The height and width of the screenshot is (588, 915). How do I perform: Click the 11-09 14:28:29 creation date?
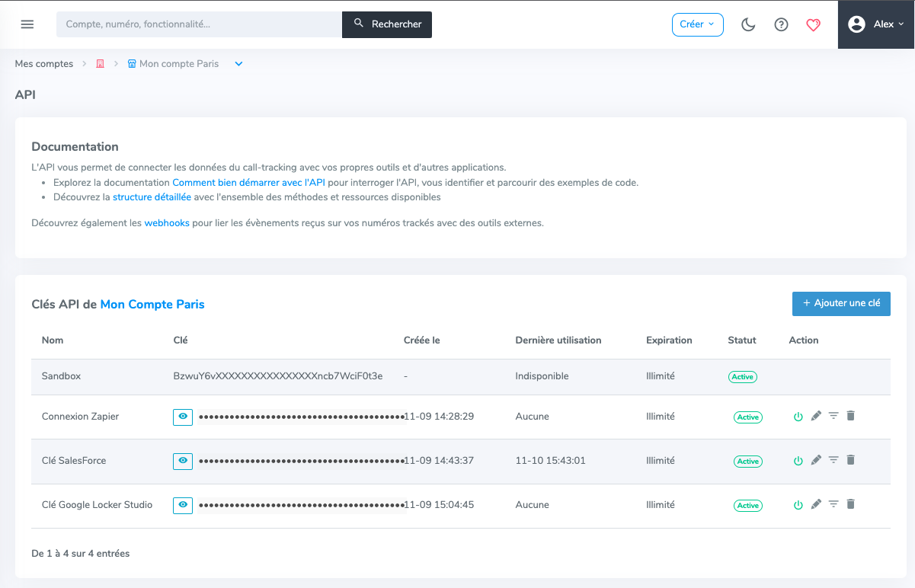[439, 417]
